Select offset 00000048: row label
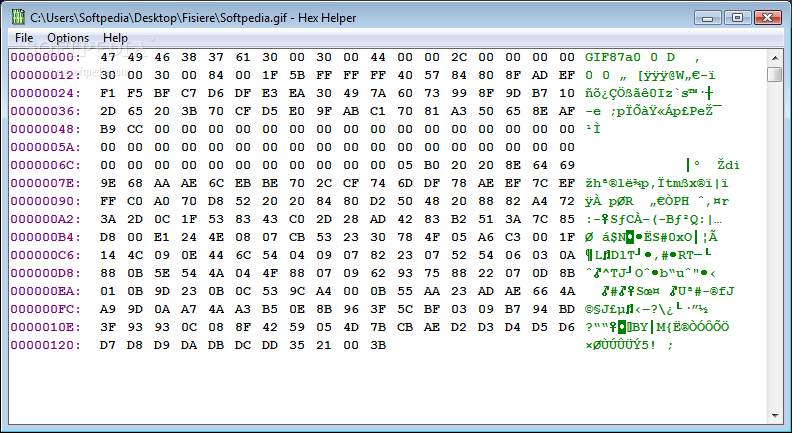 45,129
